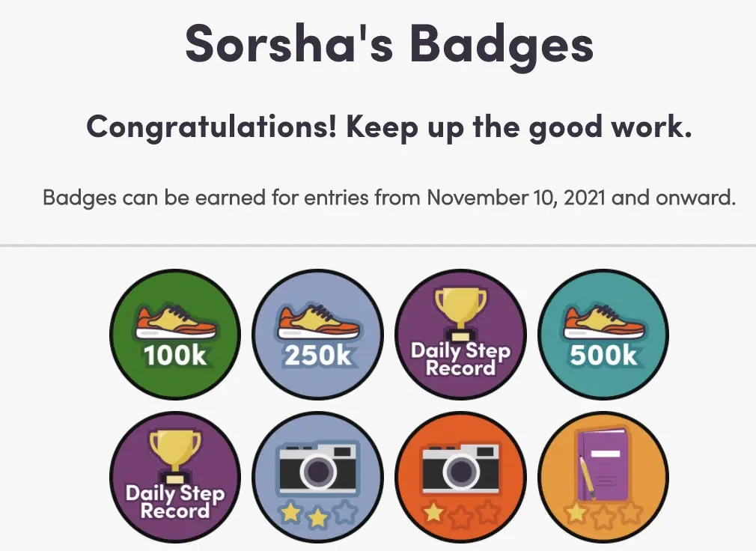Screen dimensions: 756x551
Task: Click the green 100k steps badge
Action: pyautogui.click(x=175, y=334)
